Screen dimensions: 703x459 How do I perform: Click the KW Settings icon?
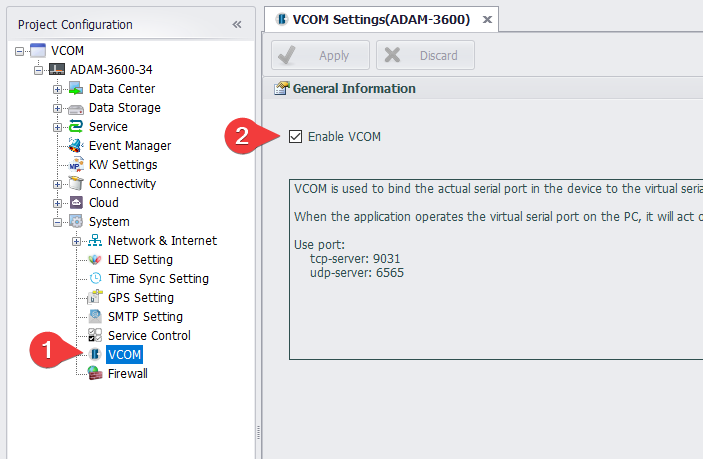(x=75, y=165)
